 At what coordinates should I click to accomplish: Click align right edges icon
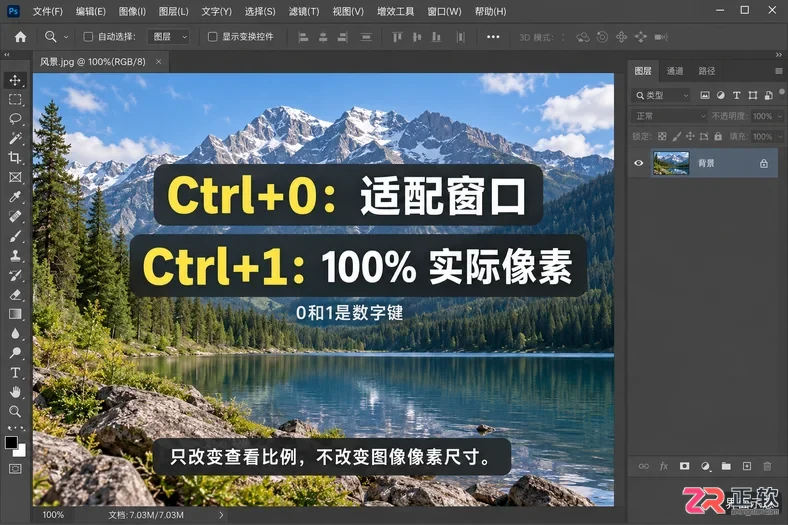pyautogui.click(x=343, y=37)
